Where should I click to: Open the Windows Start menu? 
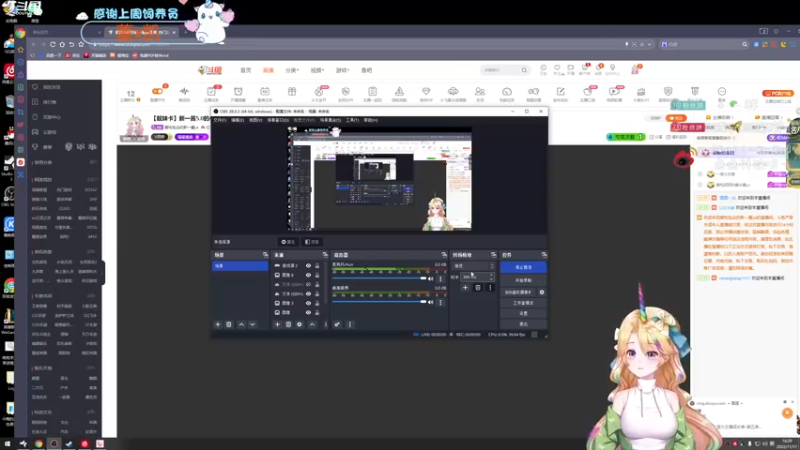(x=7, y=444)
